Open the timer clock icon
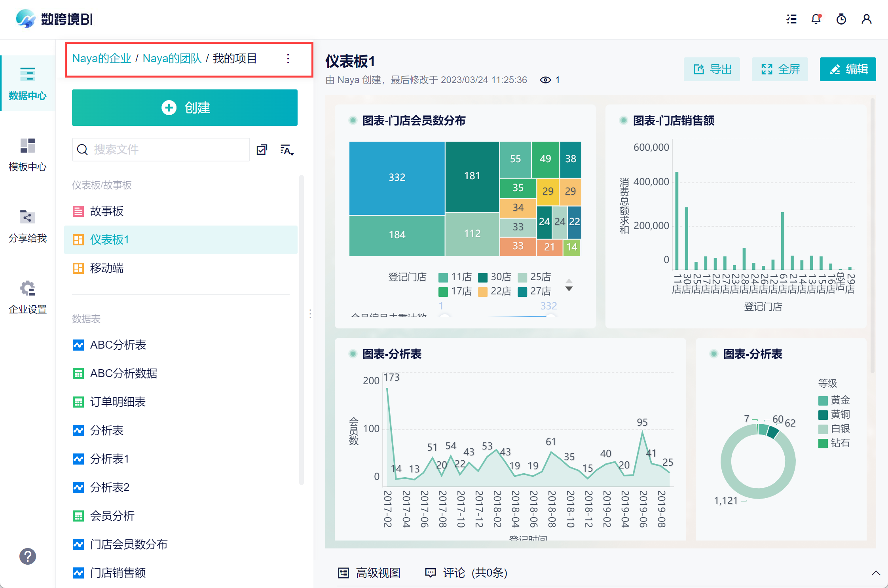This screenshot has height=588, width=888. click(841, 19)
